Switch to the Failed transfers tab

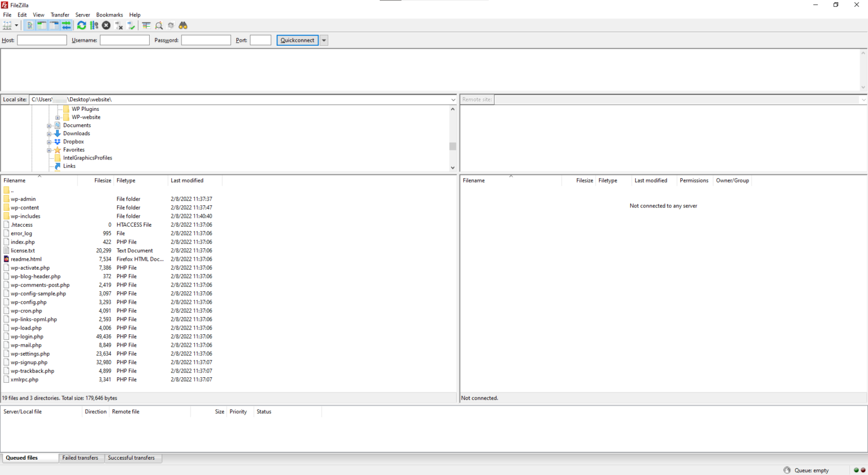[80, 458]
